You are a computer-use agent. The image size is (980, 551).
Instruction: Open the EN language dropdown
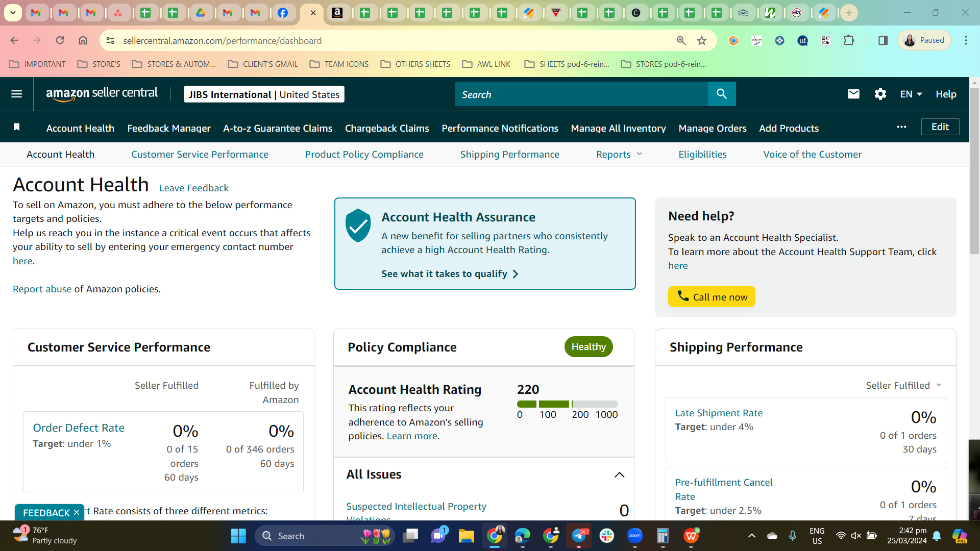coord(911,94)
